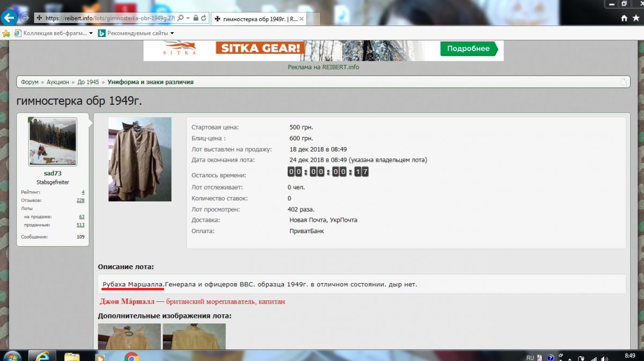Click the seller name sad73
This screenshot has height=361, width=644.
point(52,174)
